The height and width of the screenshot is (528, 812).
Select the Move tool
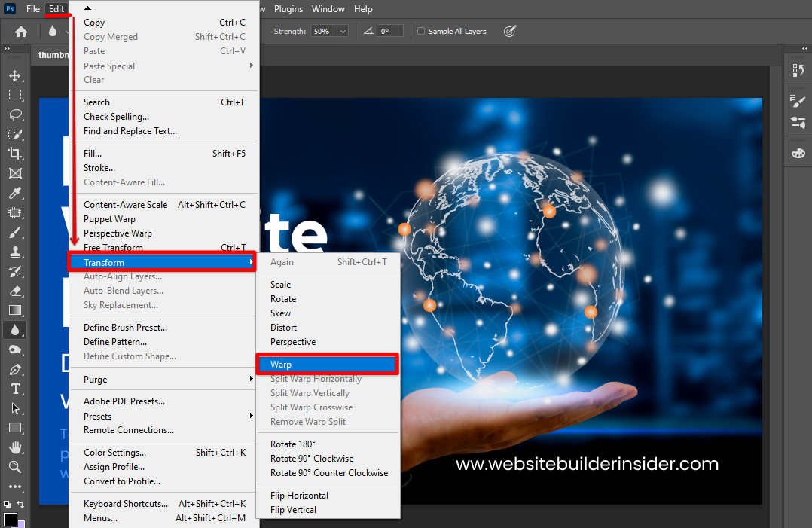pos(14,76)
